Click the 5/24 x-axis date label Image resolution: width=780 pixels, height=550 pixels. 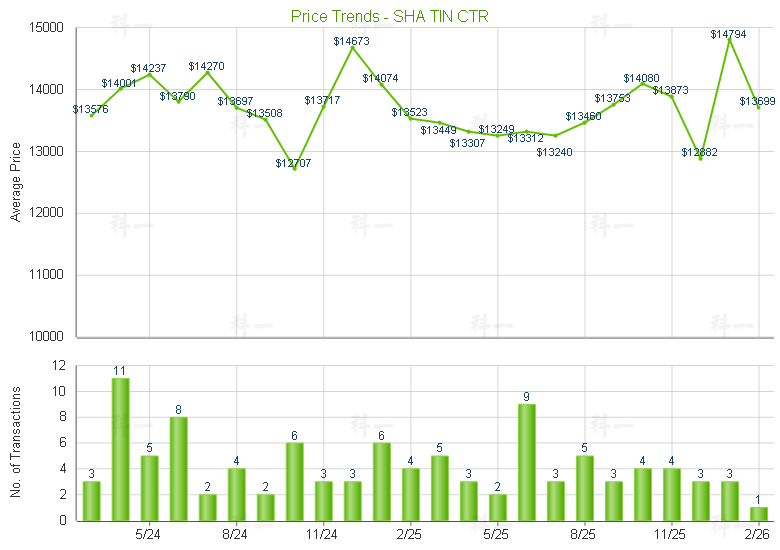(148, 534)
